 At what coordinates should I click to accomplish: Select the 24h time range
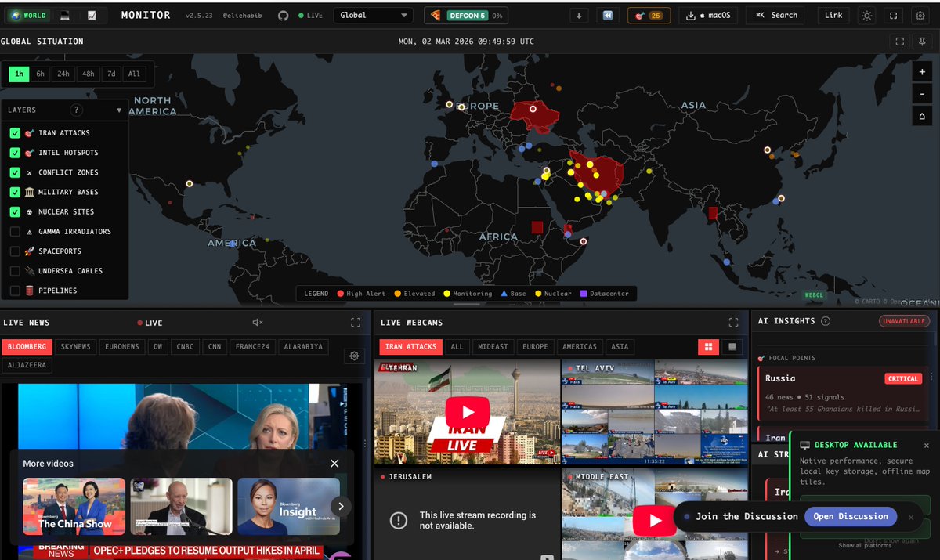(x=63, y=74)
